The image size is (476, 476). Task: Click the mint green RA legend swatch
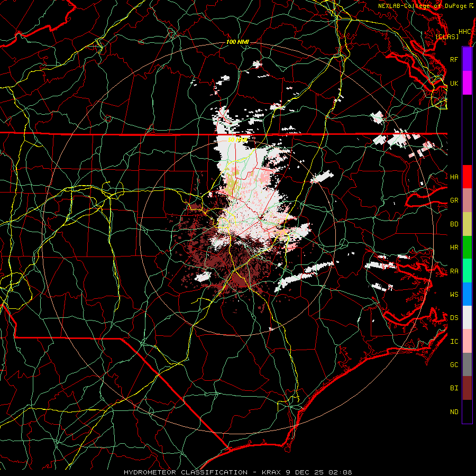click(467, 271)
